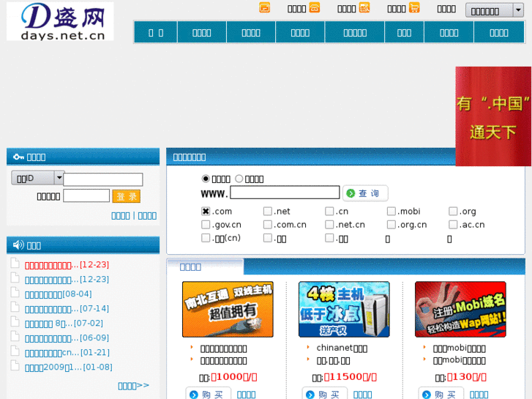Click the document icon beside the [08-04] news item
Viewport: 532px width, 399px height.
tap(15, 293)
